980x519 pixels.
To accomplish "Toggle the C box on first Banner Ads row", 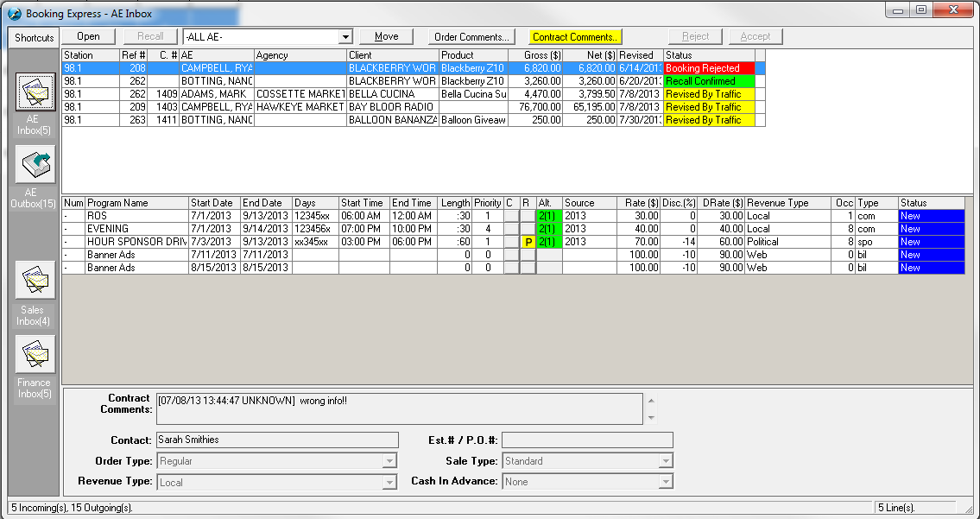I will (511, 255).
